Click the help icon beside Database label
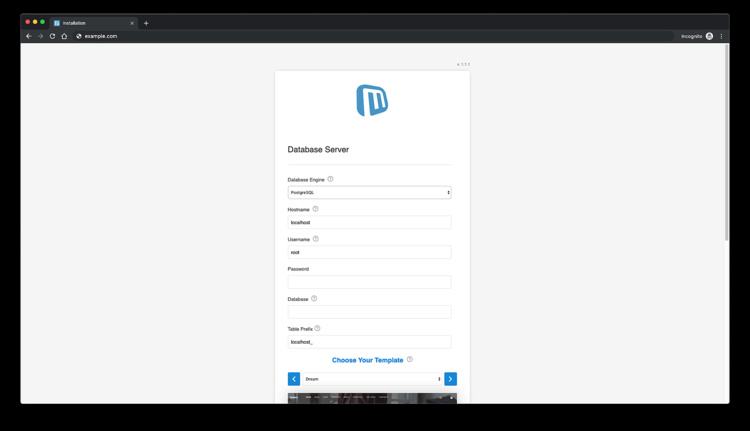Screen dimensions: 750x431 tap(314, 298)
